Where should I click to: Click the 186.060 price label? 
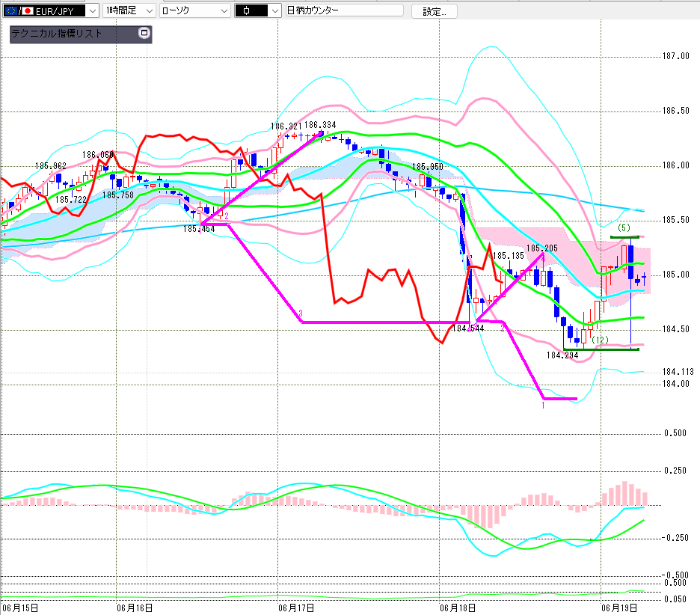tap(98, 155)
